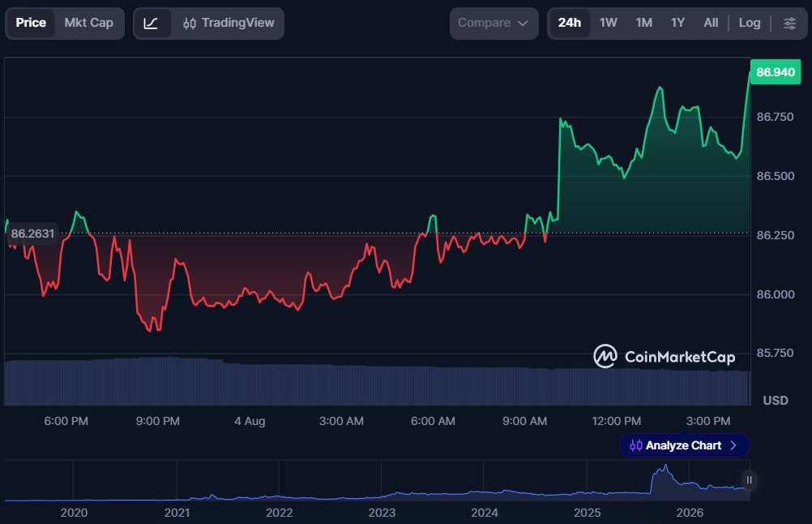
Task: Click the candlestick icon in Analyze Chart
Action: click(635, 445)
